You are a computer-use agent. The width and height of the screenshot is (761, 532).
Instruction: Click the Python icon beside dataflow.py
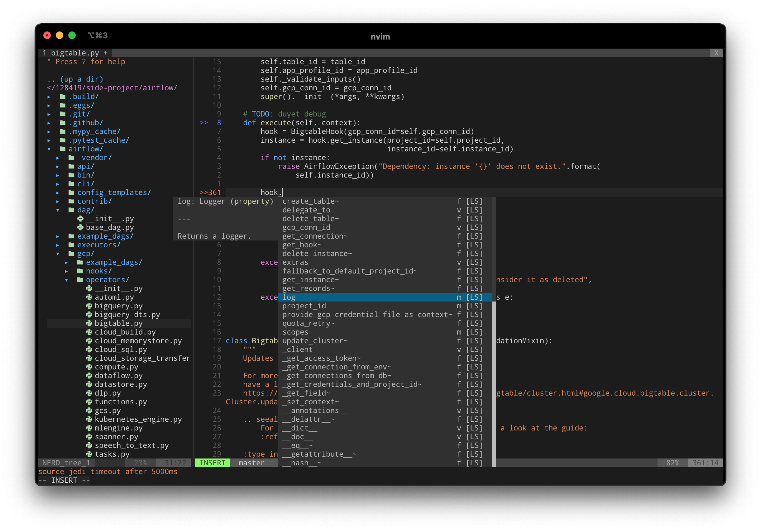pyautogui.click(x=89, y=376)
